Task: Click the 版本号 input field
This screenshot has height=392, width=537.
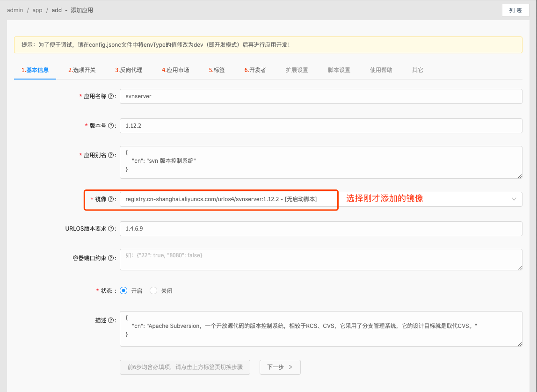Action: [321, 126]
